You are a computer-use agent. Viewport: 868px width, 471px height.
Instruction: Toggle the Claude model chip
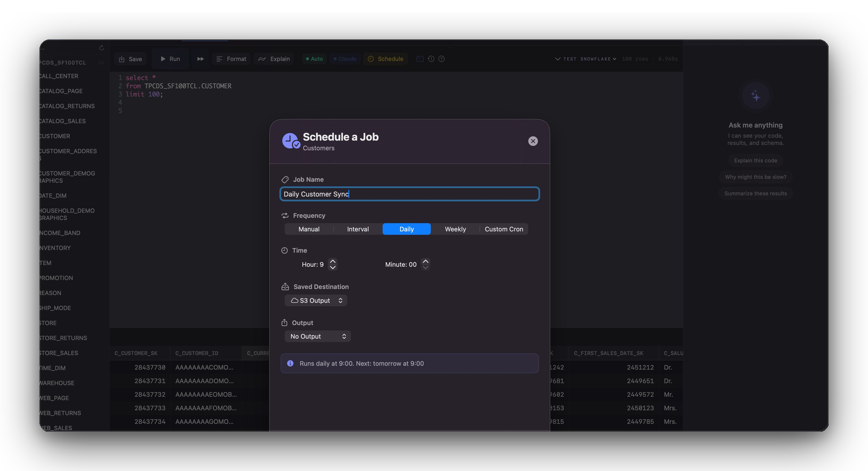coord(345,59)
